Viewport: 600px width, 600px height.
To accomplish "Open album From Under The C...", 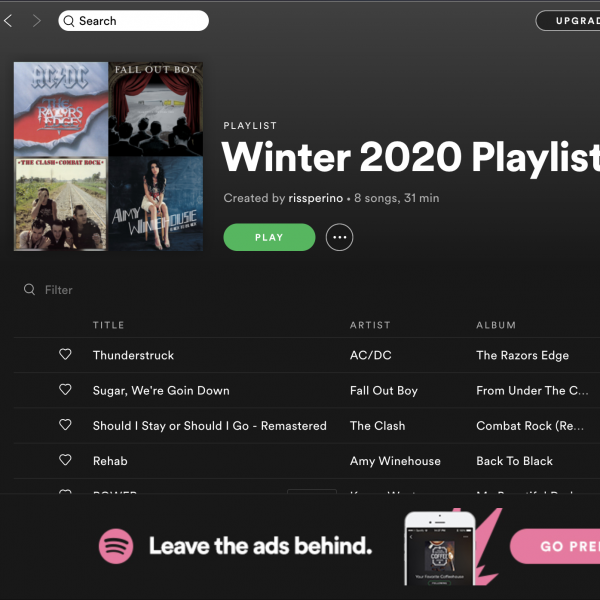I will click(x=532, y=391).
